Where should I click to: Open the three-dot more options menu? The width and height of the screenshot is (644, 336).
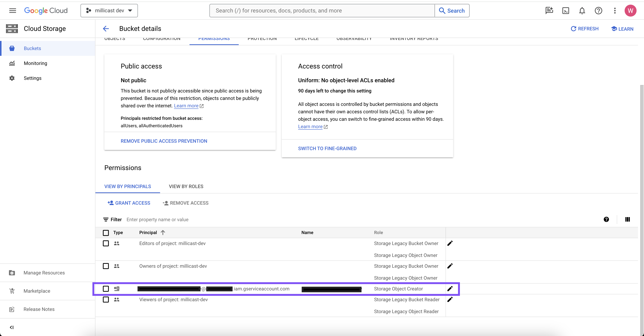tap(615, 11)
